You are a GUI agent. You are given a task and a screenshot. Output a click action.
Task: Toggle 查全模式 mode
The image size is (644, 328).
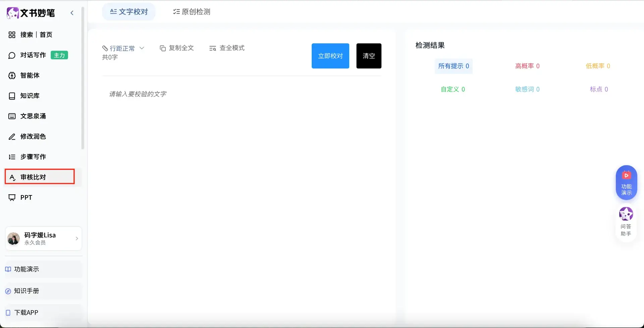(x=227, y=48)
